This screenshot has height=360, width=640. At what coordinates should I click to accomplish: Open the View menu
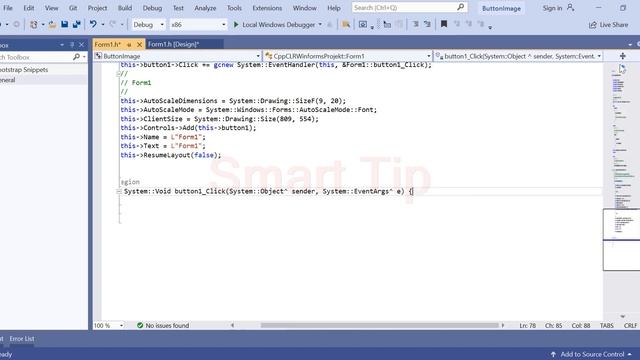tap(51, 8)
